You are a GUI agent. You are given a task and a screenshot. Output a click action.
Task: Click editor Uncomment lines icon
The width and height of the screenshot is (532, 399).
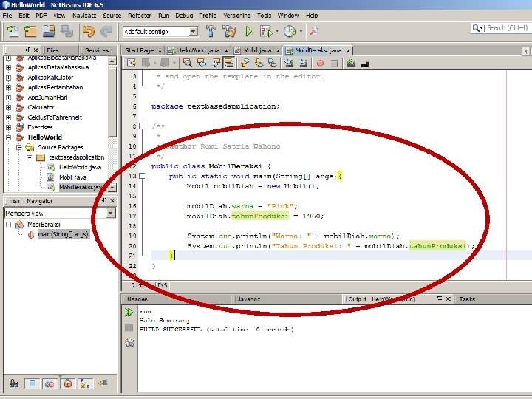pyautogui.click(x=365, y=63)
